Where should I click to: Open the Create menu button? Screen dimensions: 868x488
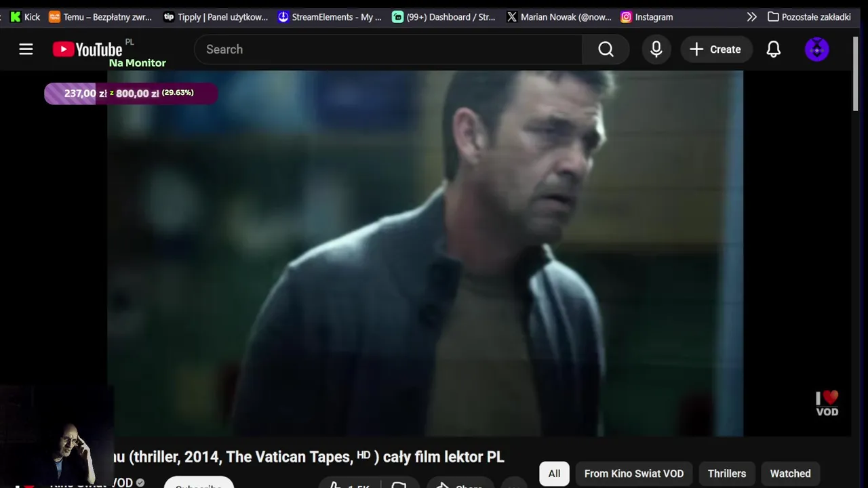coord(715,49)
